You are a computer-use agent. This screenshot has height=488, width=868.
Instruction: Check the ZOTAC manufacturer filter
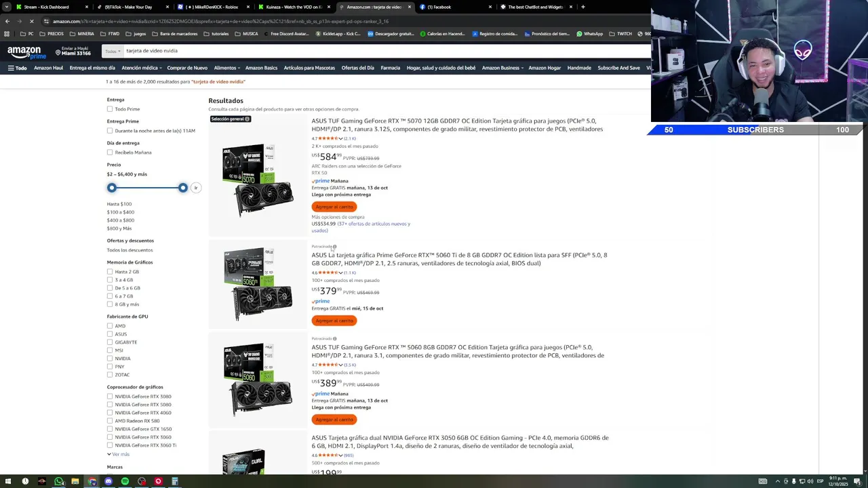[x=110, y=375]
